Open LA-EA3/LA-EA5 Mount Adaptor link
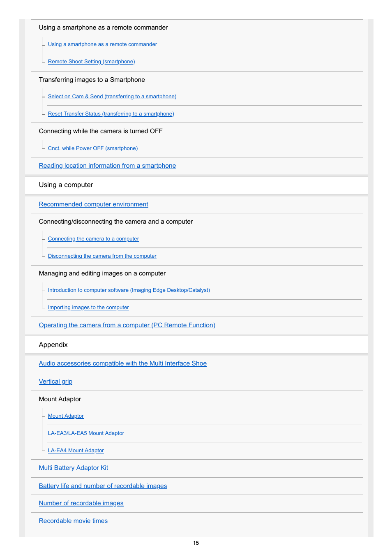 pos(86,433)
